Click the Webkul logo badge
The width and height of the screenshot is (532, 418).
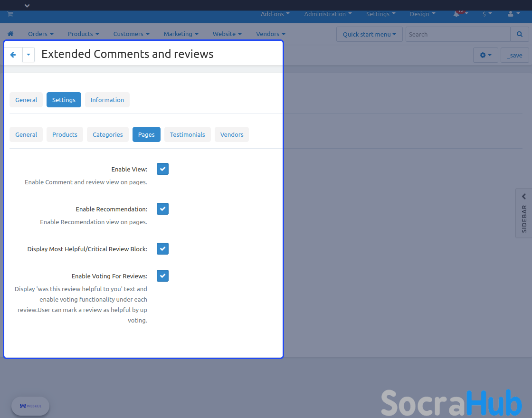(x=30, y=406)
